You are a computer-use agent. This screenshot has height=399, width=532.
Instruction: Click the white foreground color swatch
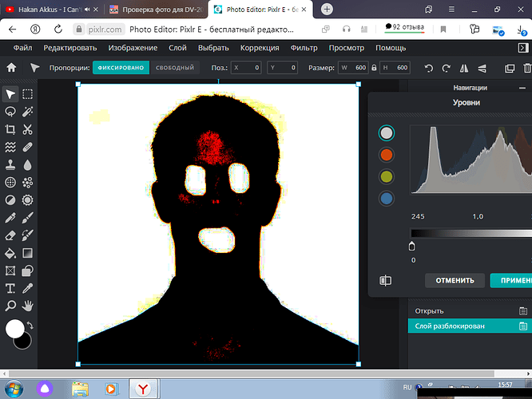click(14, 329)
